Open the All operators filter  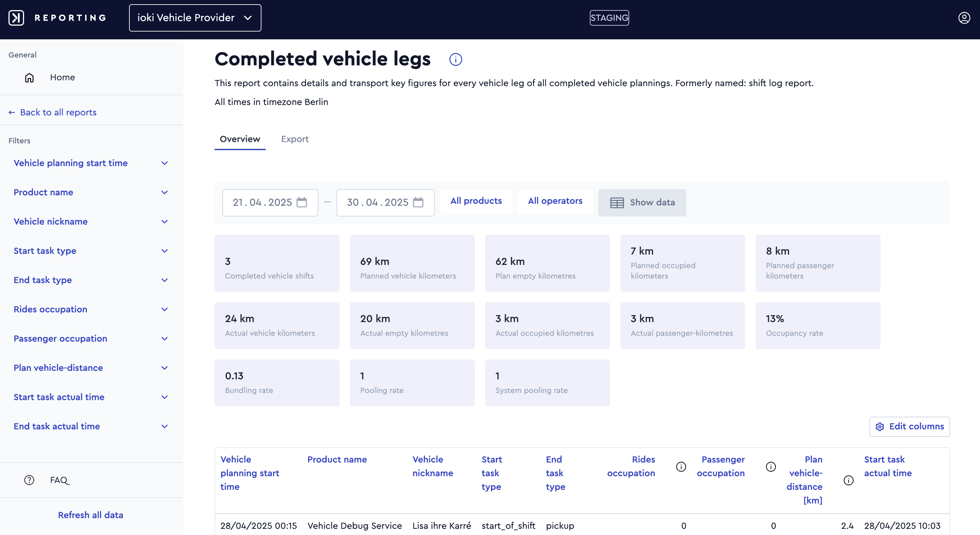tap(555, 201)
